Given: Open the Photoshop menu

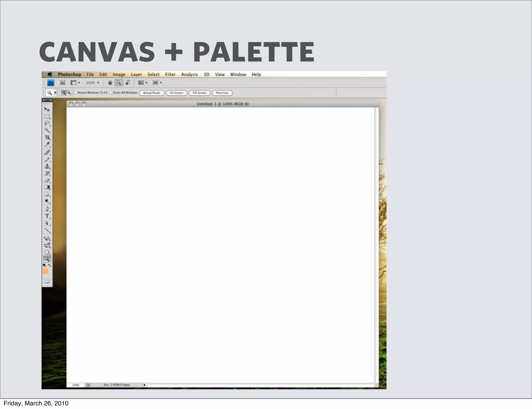Looking at the screenshot, I should pos(69,74).
